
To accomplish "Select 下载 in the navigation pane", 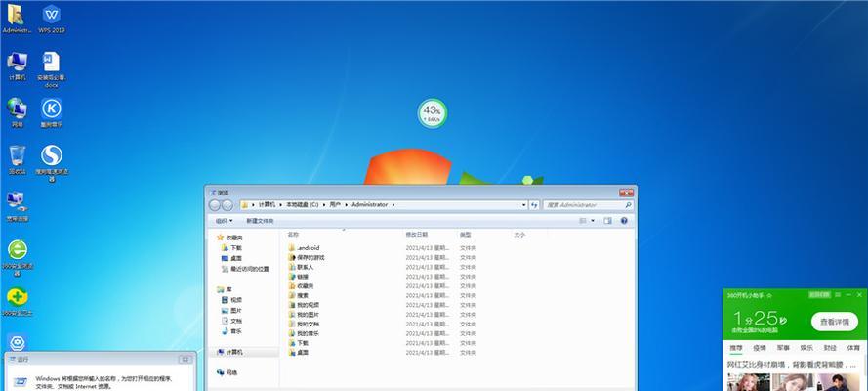I will point(232,248).
